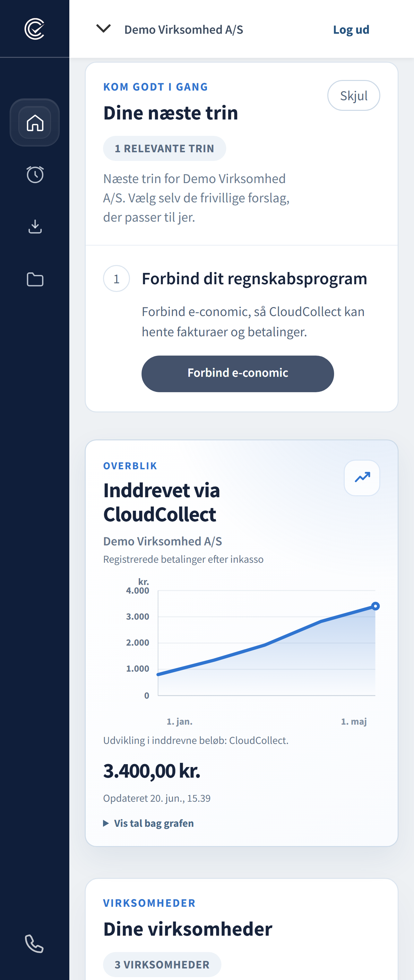Screen dimensions: 414x980
Task: Hide the next steps card with 'Skjul'
Action: 354,95
